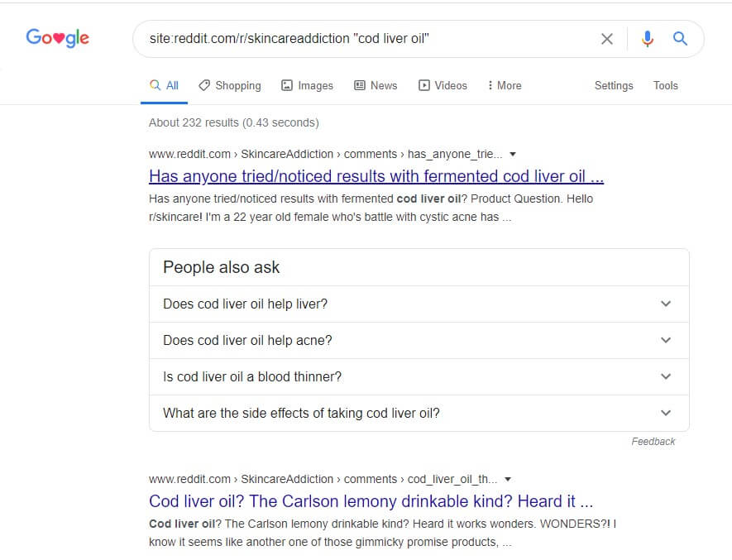Open the More search categories menu
This screenshot has width=732, height=560.
(x=505, y=85)
